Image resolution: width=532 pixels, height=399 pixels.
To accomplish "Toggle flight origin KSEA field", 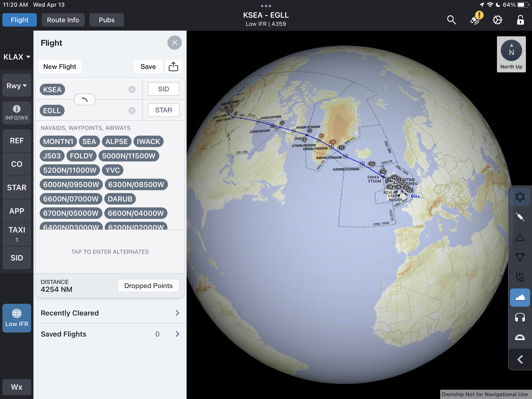I will coord(52,89).
